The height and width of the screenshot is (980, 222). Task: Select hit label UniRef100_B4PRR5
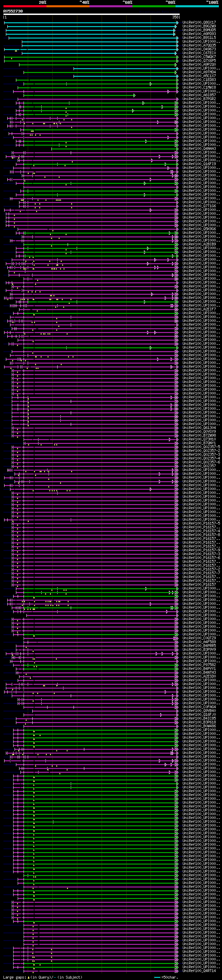point(199,646)
